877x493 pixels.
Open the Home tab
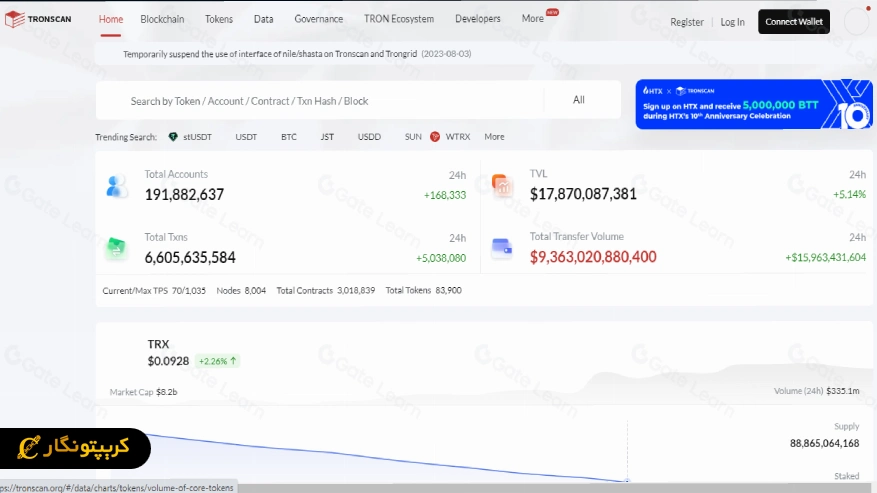click(x=111, y=19)
